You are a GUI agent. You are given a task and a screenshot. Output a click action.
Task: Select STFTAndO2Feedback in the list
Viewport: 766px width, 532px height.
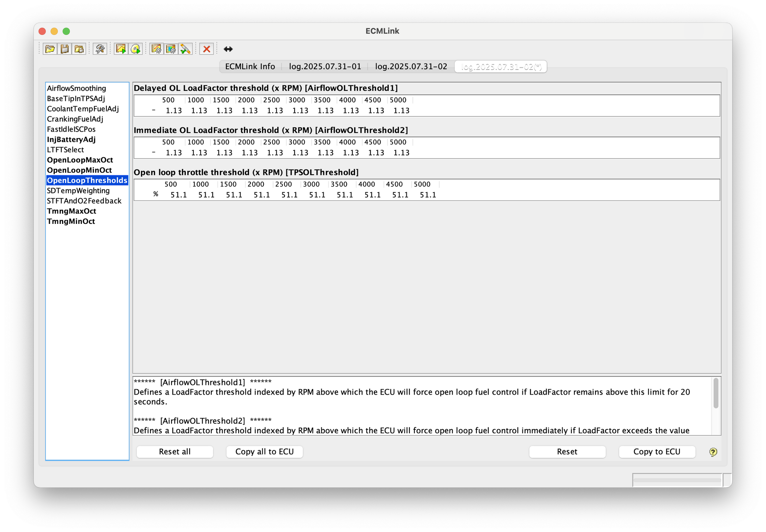click(87, 201)
